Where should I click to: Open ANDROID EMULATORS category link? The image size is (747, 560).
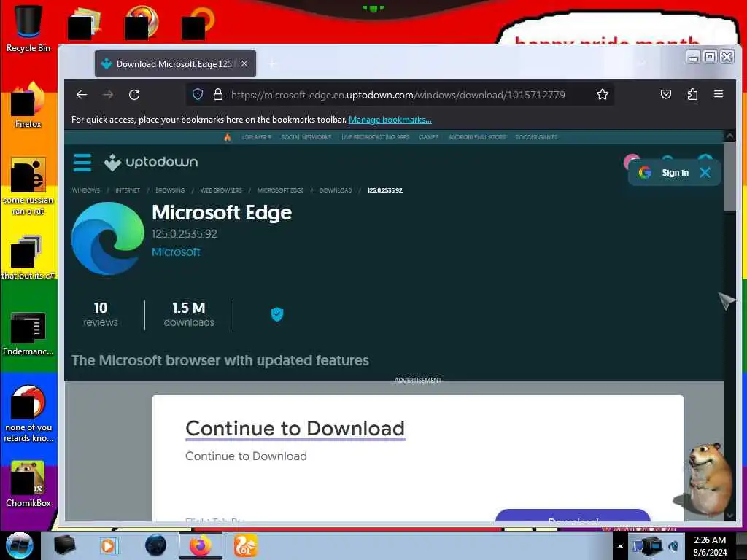[x=477, y=137]
